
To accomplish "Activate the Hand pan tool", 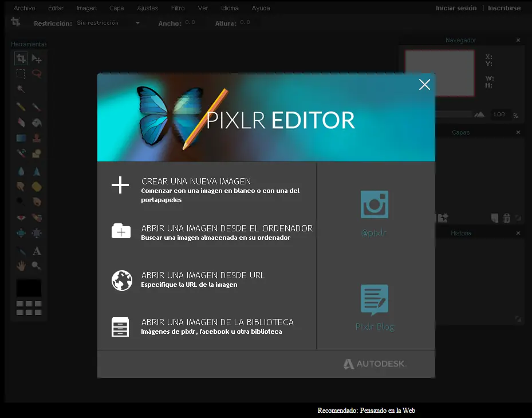I will pos(21,266).
